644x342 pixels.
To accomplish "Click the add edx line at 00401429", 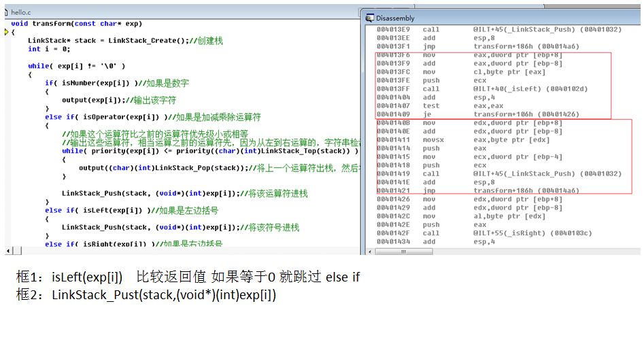I will [469, 208].
